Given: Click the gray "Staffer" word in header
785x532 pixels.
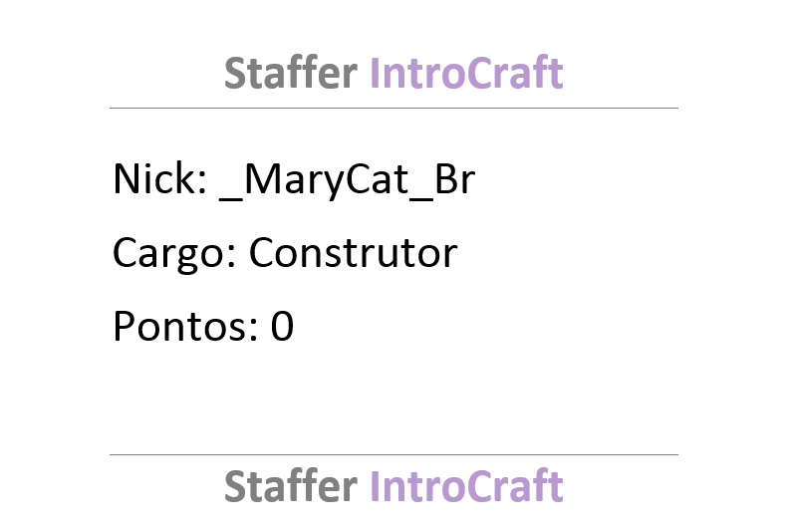Looking at the screenshot, I should coord(290,73).
